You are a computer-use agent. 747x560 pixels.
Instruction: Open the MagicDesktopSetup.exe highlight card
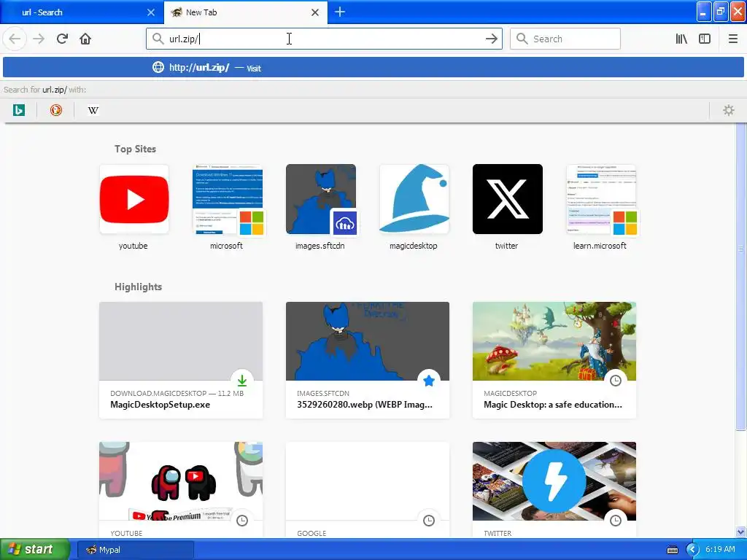pos(181,360)
